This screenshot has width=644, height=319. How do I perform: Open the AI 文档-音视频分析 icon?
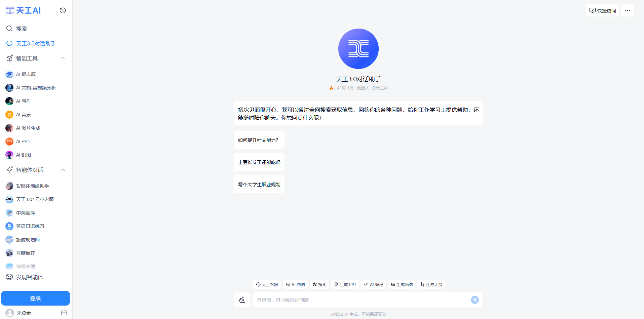(9, 88)
